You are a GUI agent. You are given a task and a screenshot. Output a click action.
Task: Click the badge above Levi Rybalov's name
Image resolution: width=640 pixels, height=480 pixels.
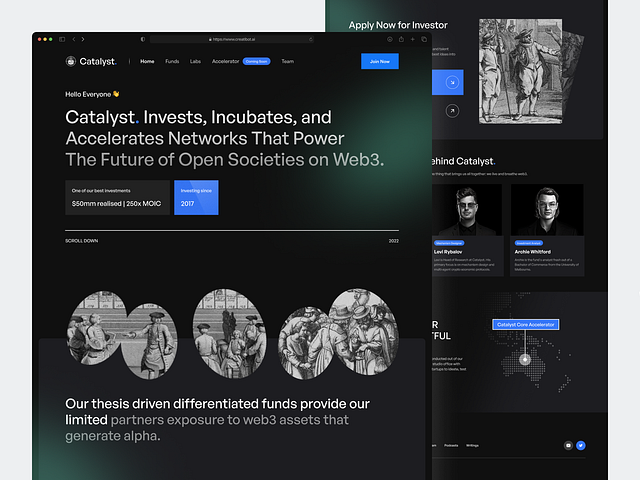(x=449, y=243)
